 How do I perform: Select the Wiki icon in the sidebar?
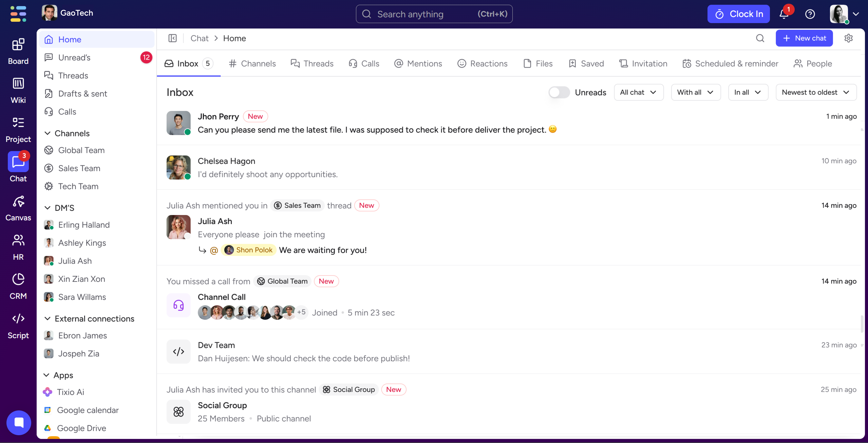pos(18,89)
